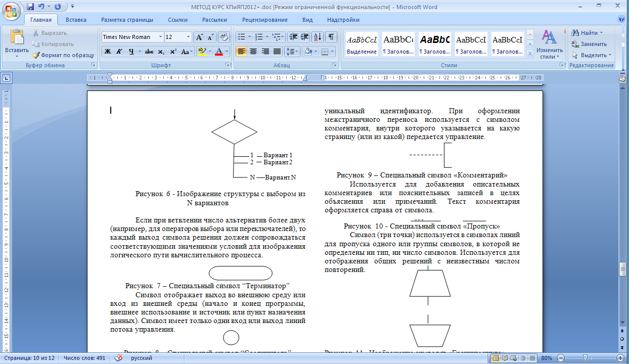
Task: Toggle subscript formatting
Action: pos(161,52)
